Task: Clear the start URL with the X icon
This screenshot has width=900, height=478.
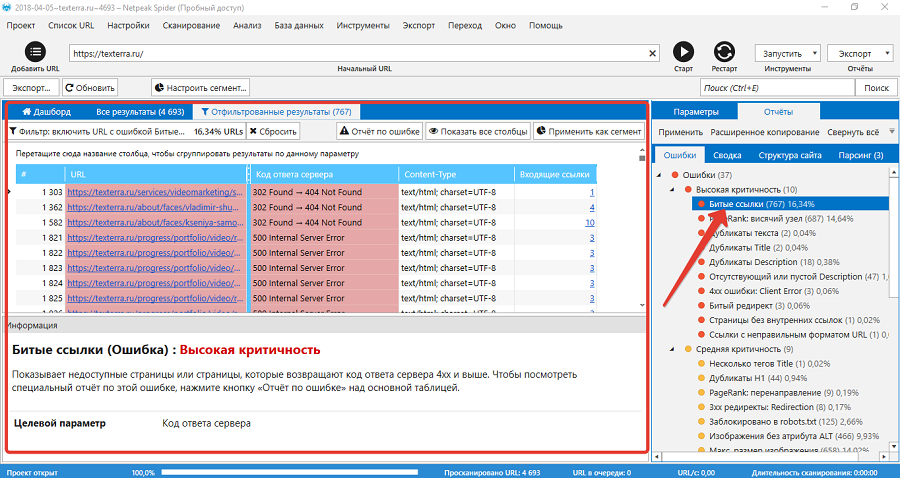Action: click(652, 53)
